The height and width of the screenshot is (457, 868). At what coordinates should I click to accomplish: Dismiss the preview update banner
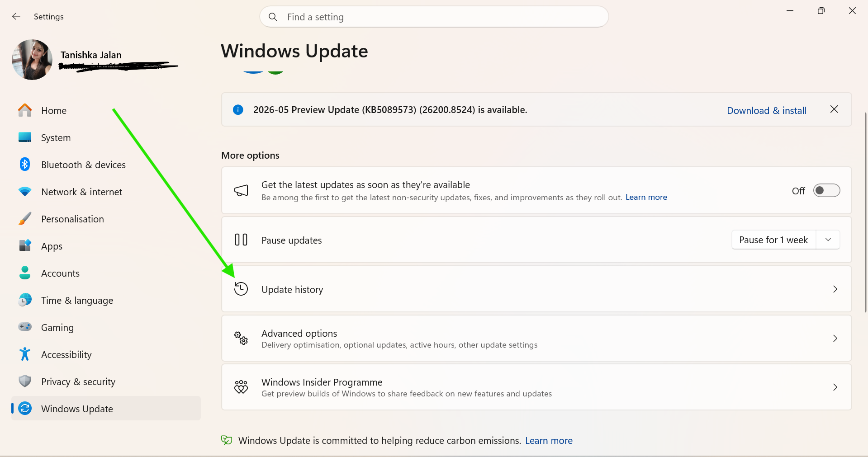(x=834, y=109)
